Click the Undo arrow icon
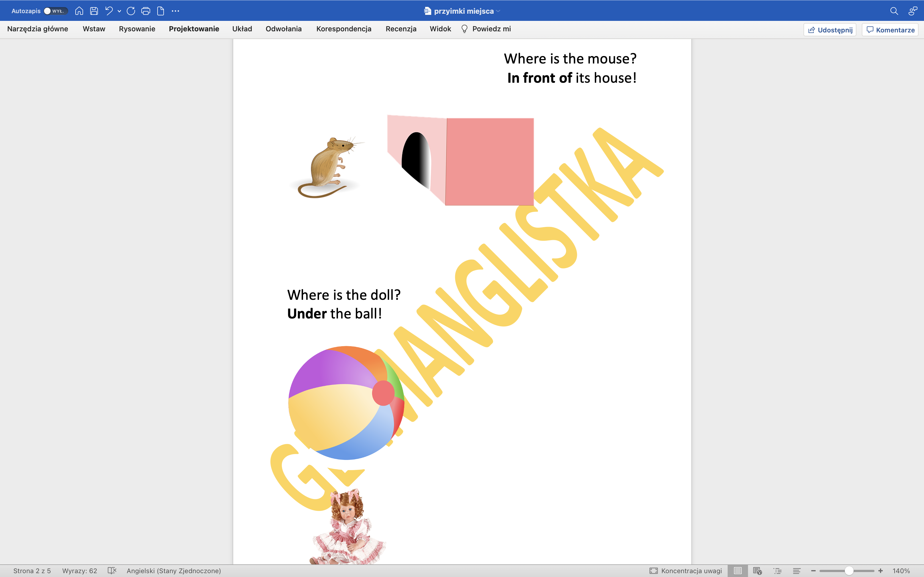The width and height of the screenshot is (924, 577). [x=109, y=11]
